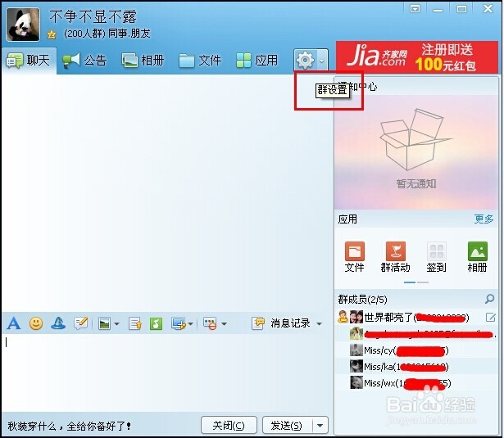Open the 相册 tab in top bar
This screenshot has height=438, width=504.
143,61
